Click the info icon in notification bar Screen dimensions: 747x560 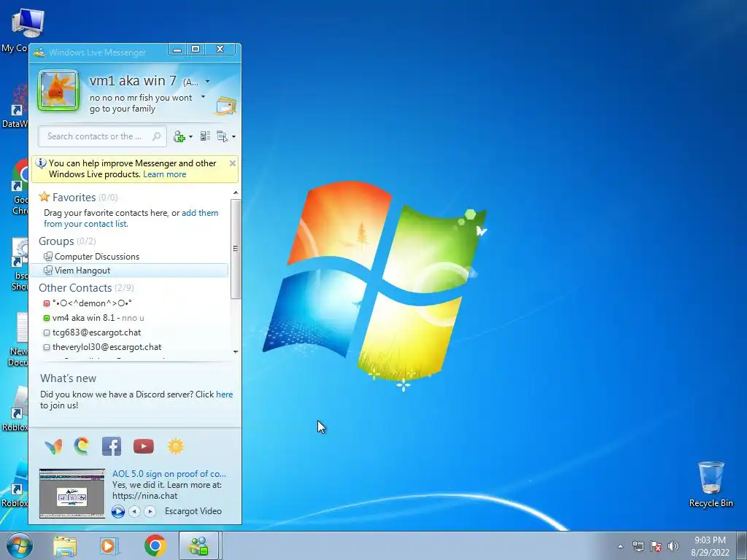(41, 163)
